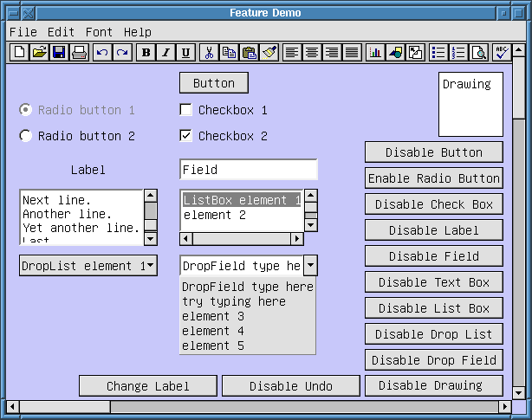
Task: Click the window's vertical scrollbar thumb
Action: coord(519,87)
